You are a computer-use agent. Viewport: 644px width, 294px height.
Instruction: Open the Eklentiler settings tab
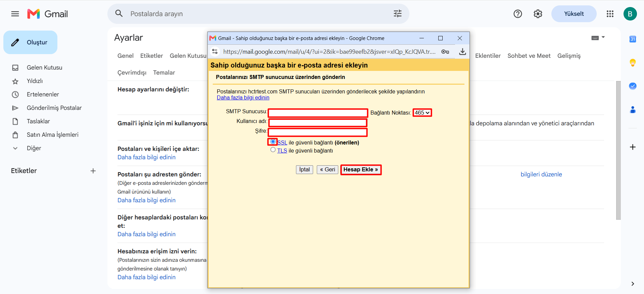click(x=488, y=56)
